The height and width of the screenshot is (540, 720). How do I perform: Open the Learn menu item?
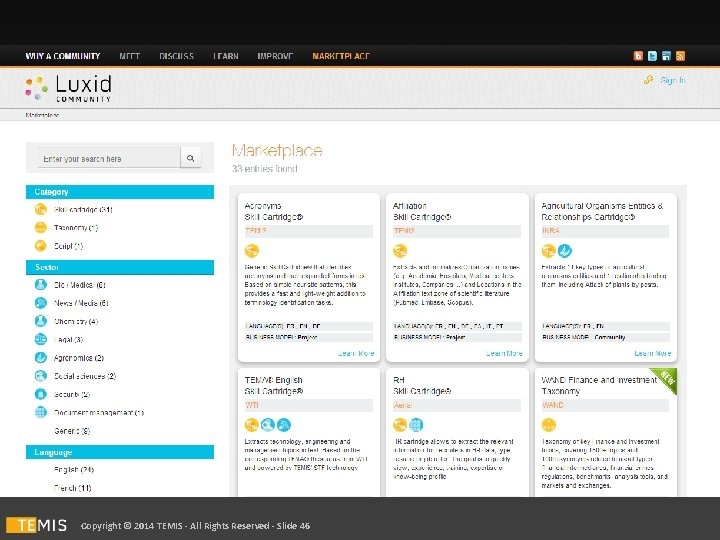tap(225, 56)
